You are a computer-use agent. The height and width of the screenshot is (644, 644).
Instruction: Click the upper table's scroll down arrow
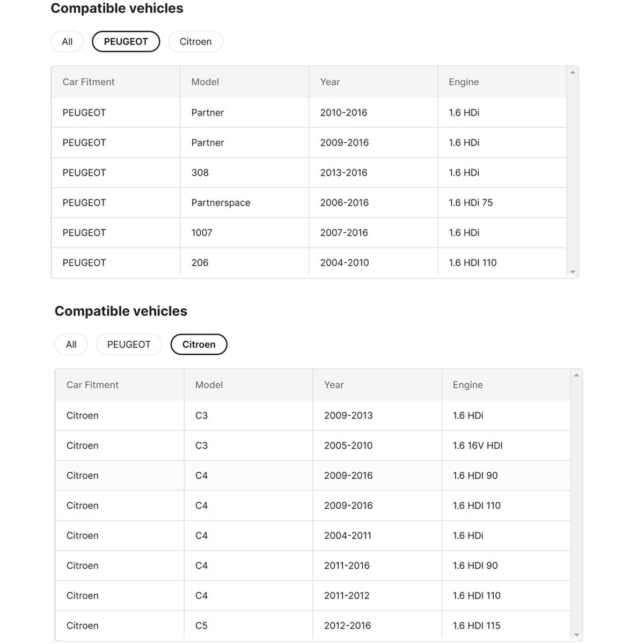pos(573,272)
